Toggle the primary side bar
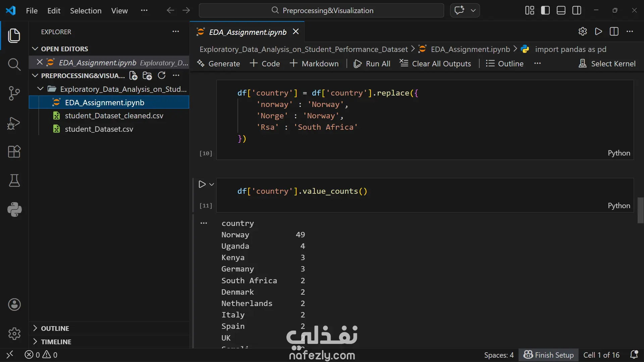Viewport: 644px width, 362px height. click(x=545, y=10)
